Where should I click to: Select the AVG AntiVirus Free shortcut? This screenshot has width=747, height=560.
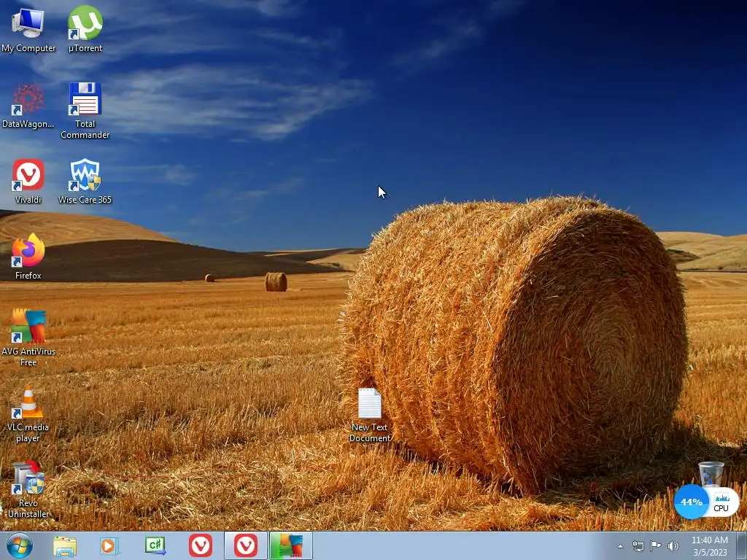[x=28, y=338]
